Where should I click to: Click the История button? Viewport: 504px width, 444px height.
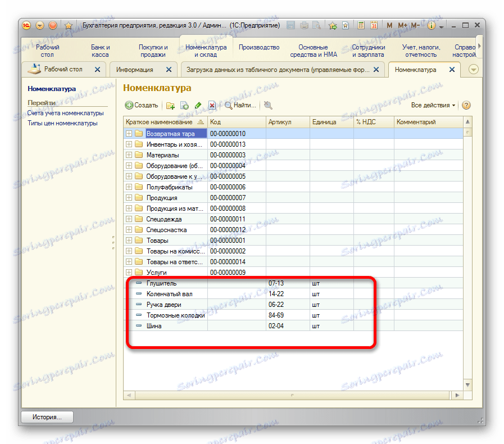tap(48, 417)
